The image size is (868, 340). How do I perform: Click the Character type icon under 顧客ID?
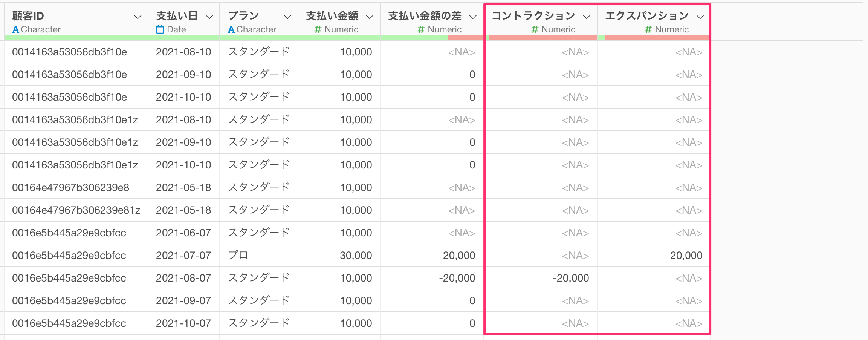(15, 29)
